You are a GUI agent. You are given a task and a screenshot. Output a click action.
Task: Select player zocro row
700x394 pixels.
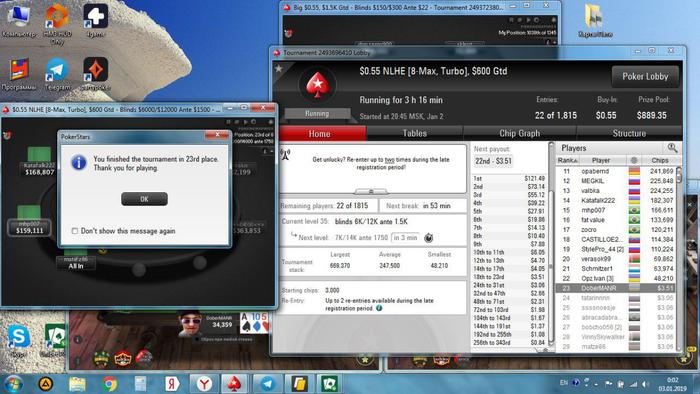click(615, 230)
